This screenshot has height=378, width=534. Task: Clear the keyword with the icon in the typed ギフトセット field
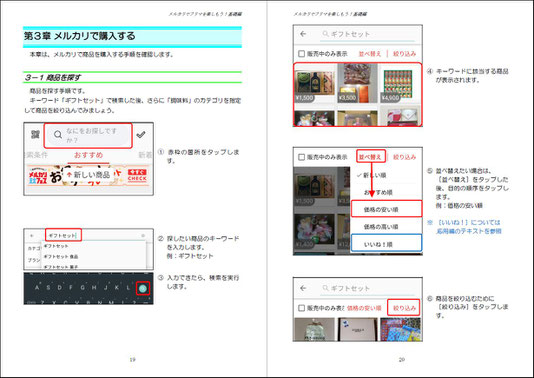[x=143, y=235]
